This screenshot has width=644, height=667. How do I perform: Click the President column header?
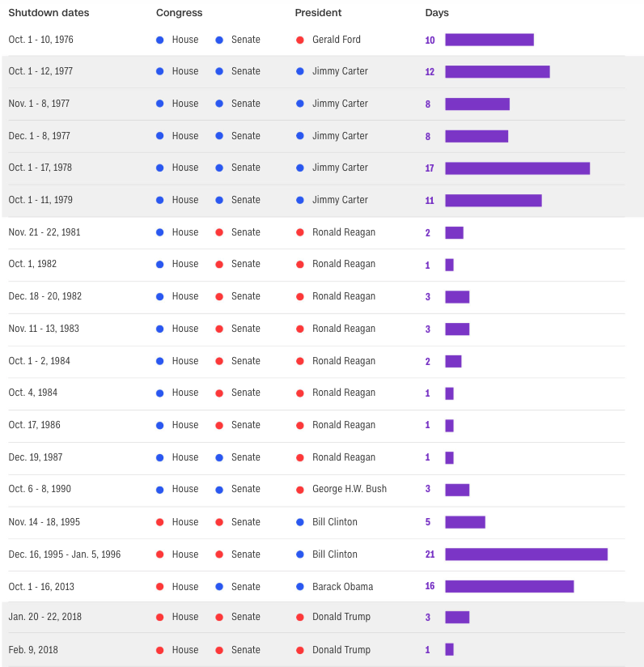[318, 13]
